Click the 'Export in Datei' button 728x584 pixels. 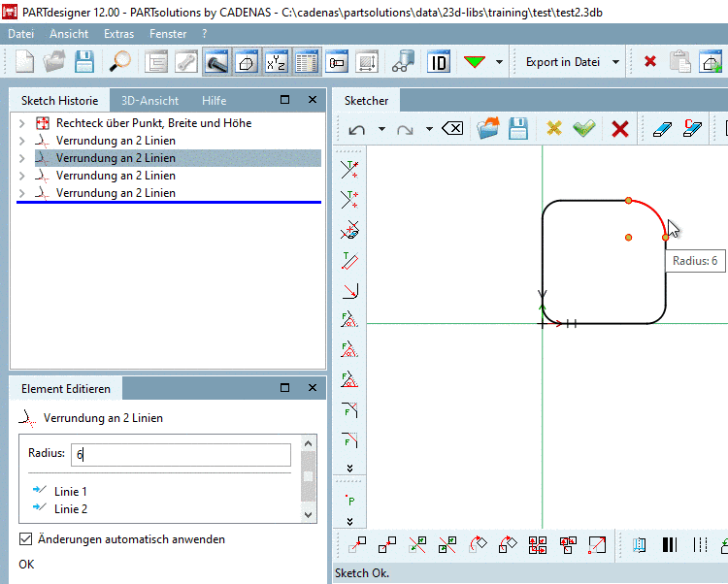563,62
